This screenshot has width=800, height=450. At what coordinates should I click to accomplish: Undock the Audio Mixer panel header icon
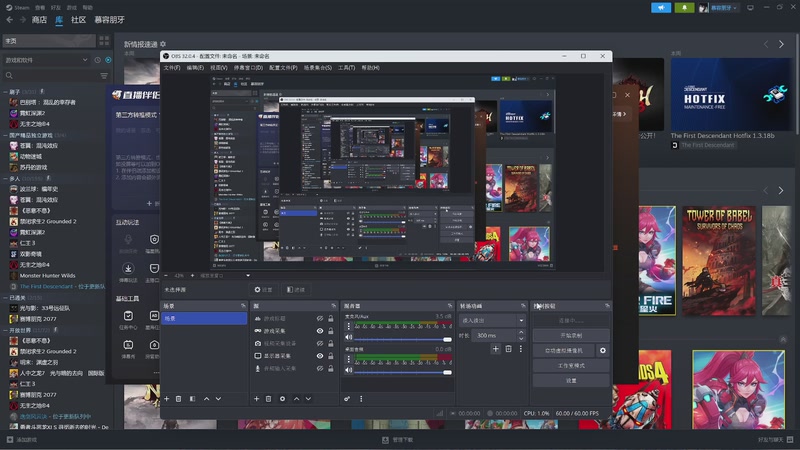click(x=449, y=306)
